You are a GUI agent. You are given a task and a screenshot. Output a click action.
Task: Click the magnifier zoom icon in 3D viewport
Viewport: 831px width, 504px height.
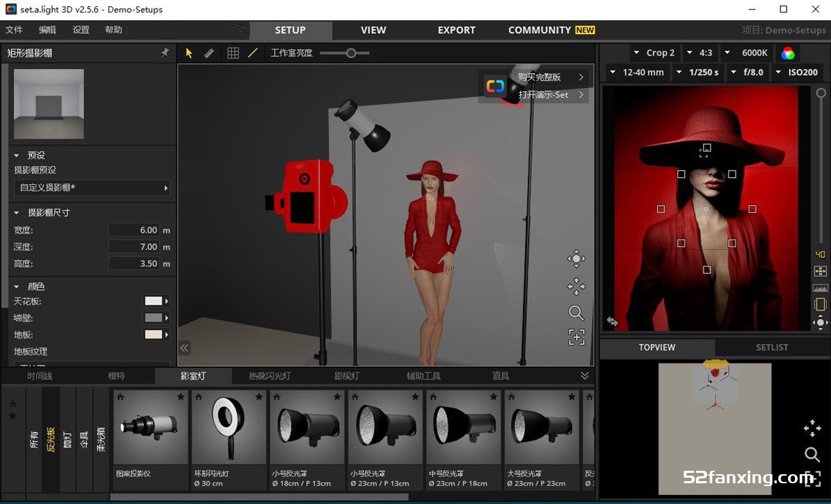pos(576,313)
